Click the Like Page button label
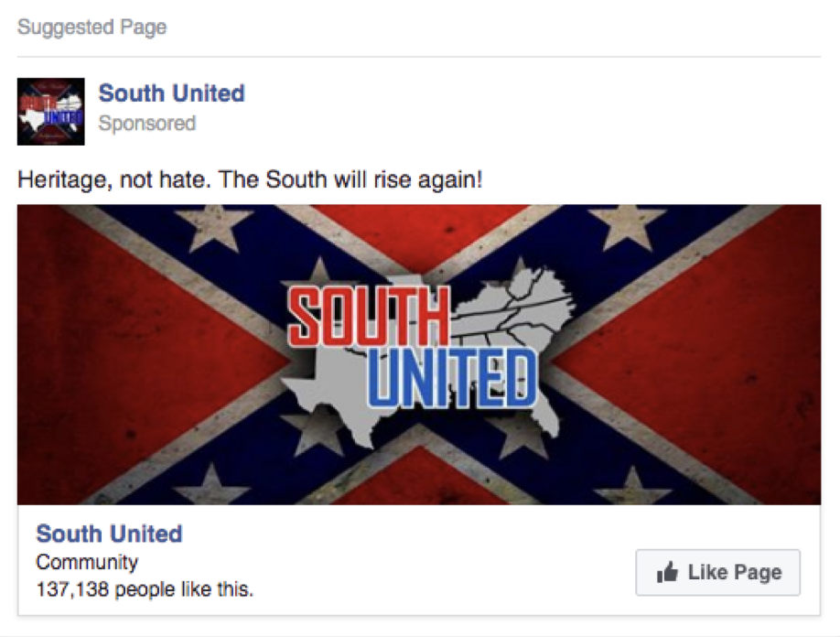 pyautogui.click(x=735, y=573)
